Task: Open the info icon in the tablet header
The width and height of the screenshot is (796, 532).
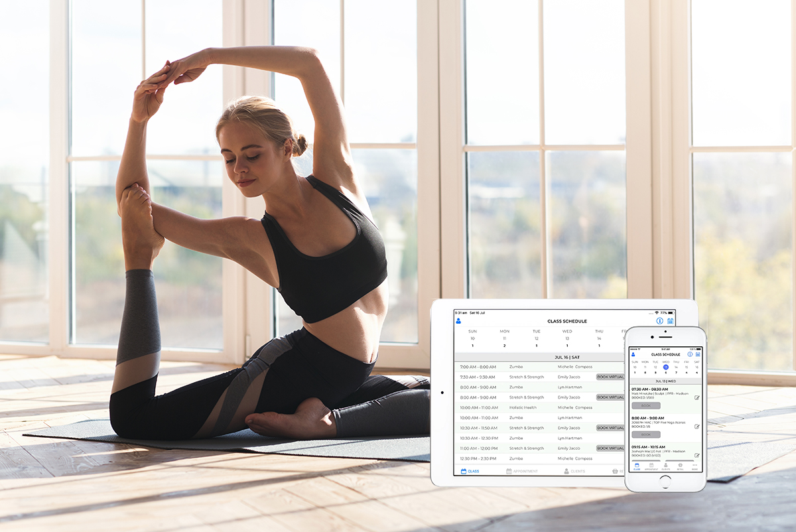Action: tap(660, 321)
